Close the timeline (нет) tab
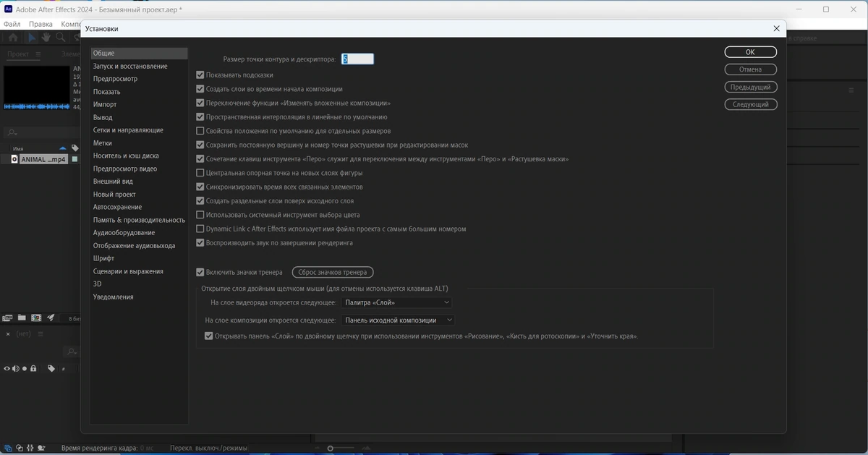 pos(8,334)
